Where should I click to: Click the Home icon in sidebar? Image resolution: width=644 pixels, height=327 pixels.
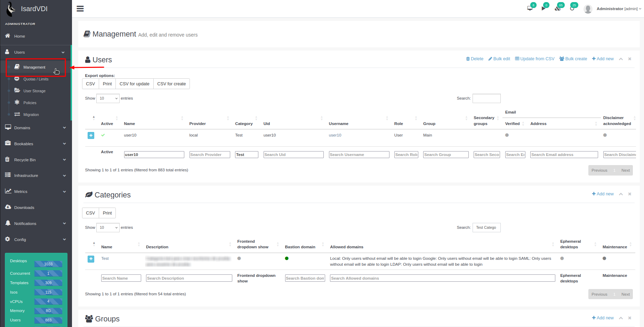8,36
